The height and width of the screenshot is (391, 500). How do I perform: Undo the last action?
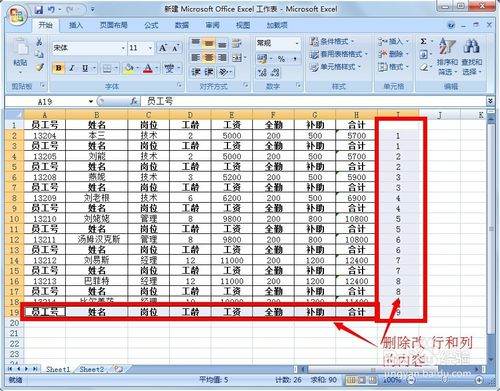[52, 10]
